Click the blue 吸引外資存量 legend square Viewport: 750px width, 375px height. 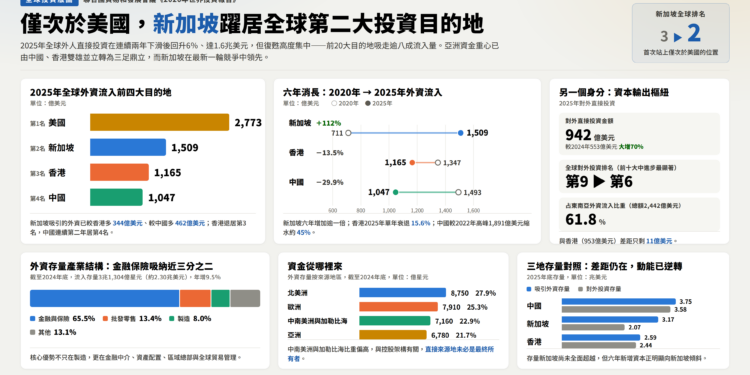(x=529, y=289)
